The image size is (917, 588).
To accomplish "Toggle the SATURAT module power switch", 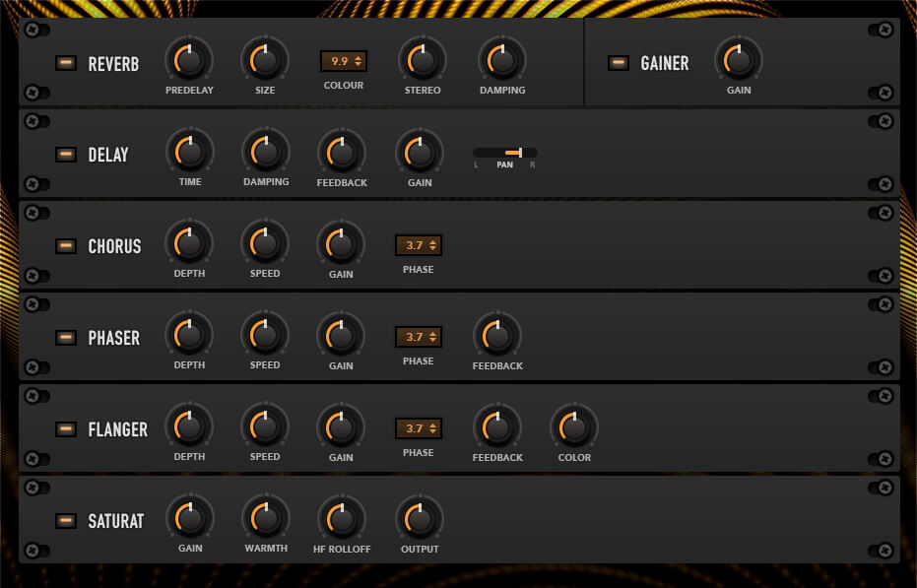I will [65, 520].
